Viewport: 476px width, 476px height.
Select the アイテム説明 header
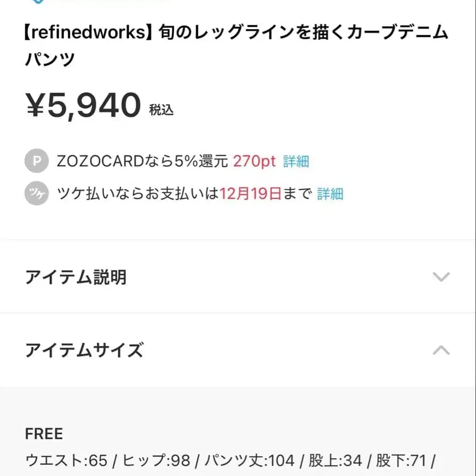point(76,277)
